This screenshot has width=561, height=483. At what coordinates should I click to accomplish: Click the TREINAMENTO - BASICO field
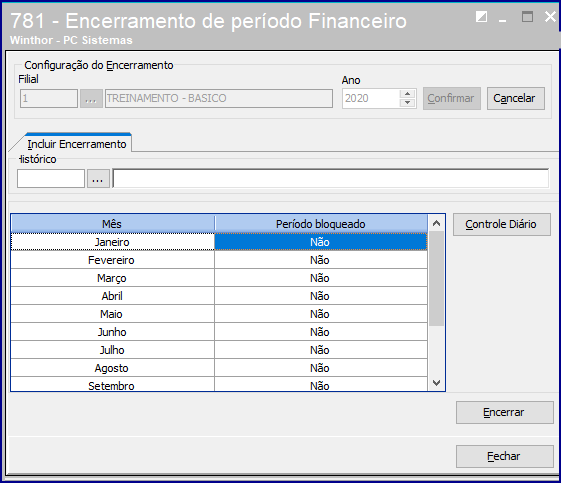[219, 98]
